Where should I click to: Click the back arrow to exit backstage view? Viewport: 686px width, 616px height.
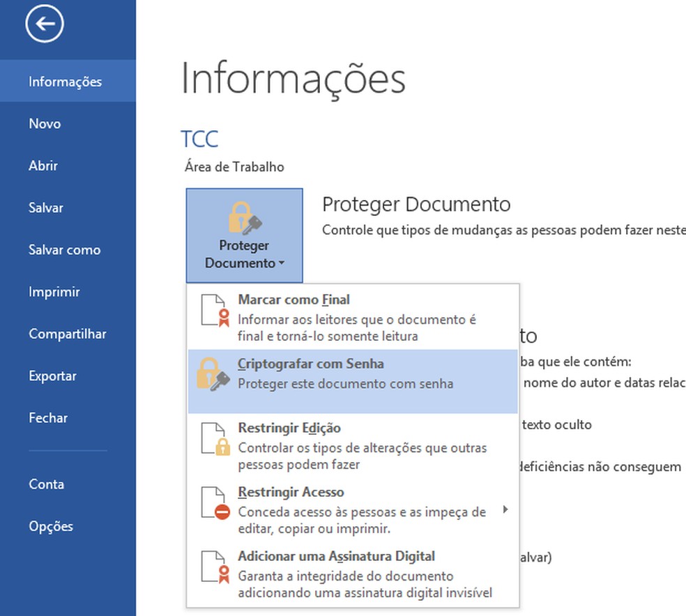coord(43,23)
